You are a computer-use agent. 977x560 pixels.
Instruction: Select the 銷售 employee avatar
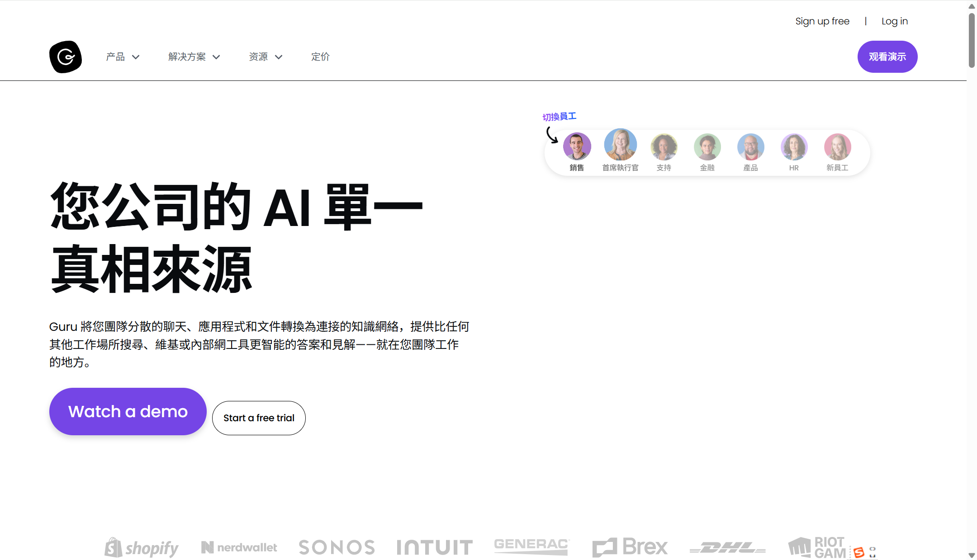577,147
